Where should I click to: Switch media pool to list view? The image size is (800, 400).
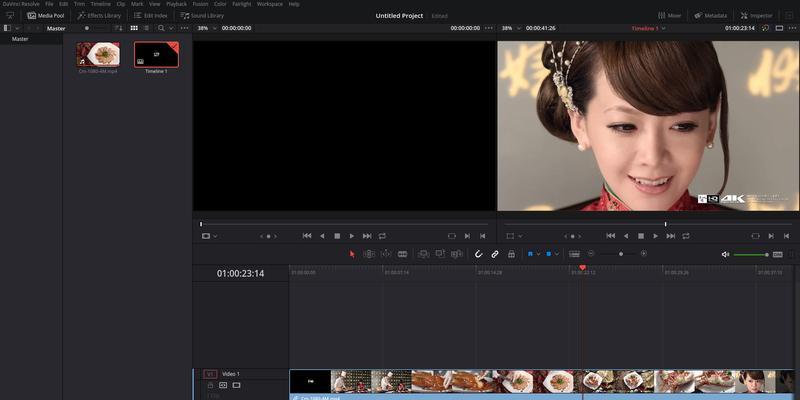click(x=146, y=29)
